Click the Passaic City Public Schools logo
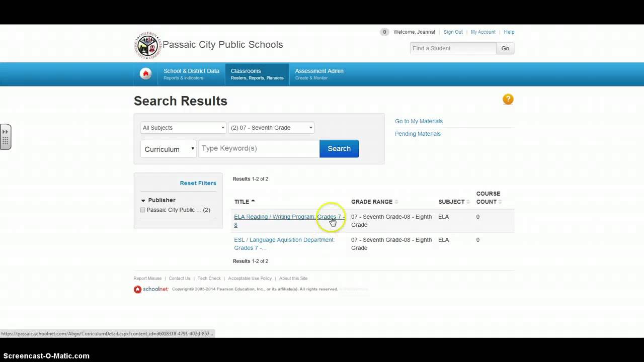 [147, 46]
